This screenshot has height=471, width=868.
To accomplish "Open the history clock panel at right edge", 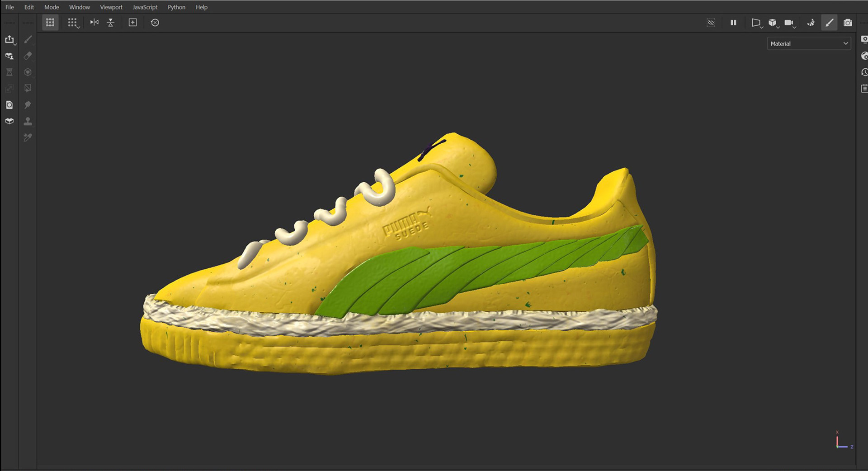I will coord(864,72).
